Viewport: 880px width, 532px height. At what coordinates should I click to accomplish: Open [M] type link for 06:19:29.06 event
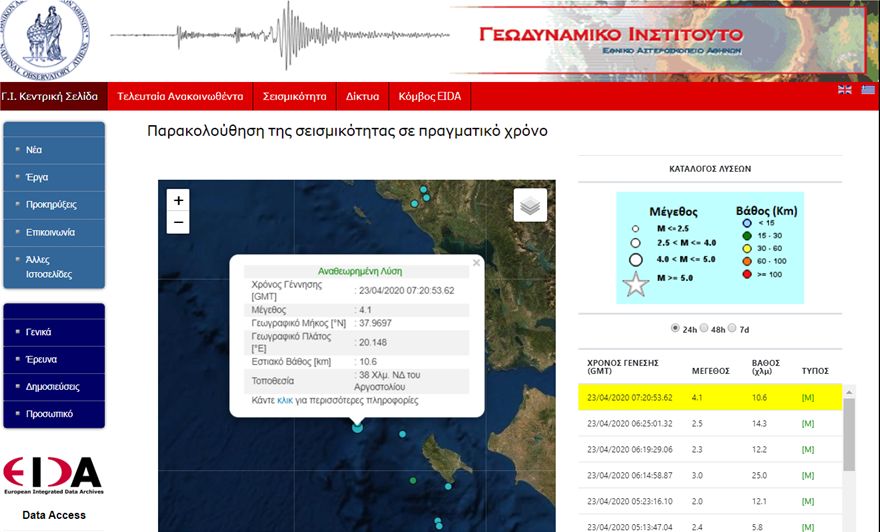coord(808,450)
